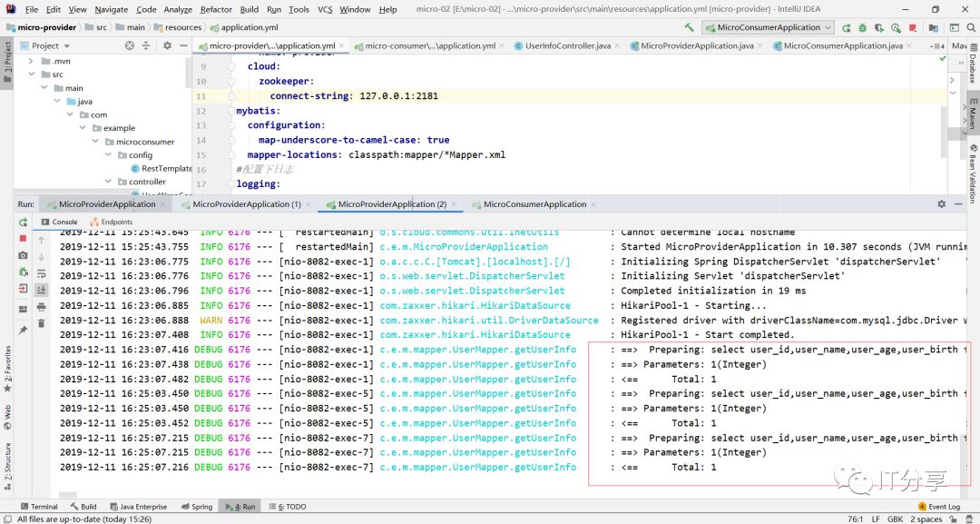Click the locate current file target icon
This screenshot has height=524, width=980.
point(130,45)
